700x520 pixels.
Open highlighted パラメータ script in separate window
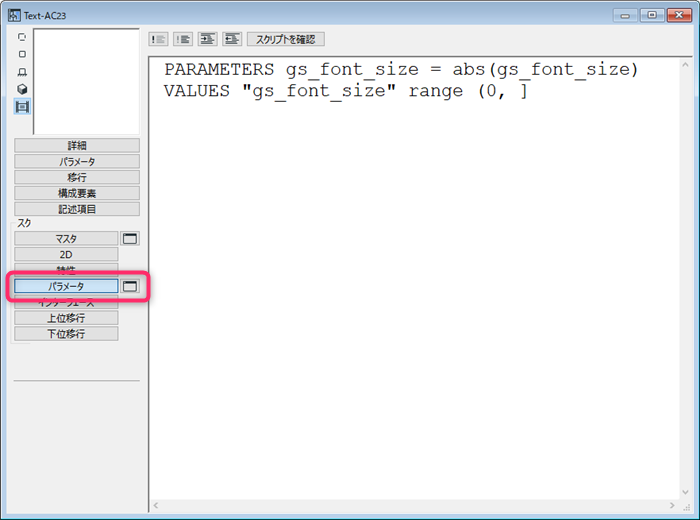(130, 286)
